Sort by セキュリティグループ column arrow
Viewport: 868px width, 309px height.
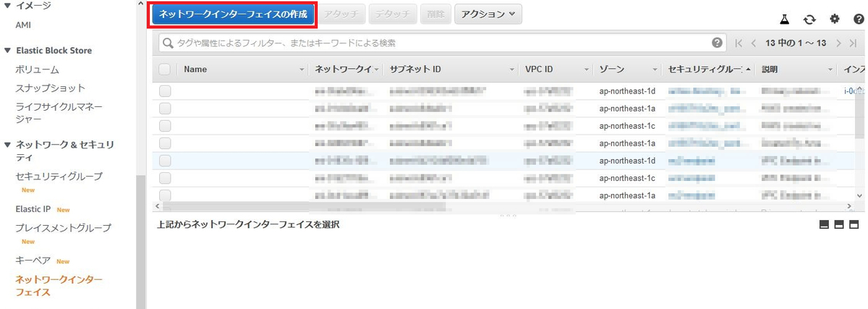point(748,69)
